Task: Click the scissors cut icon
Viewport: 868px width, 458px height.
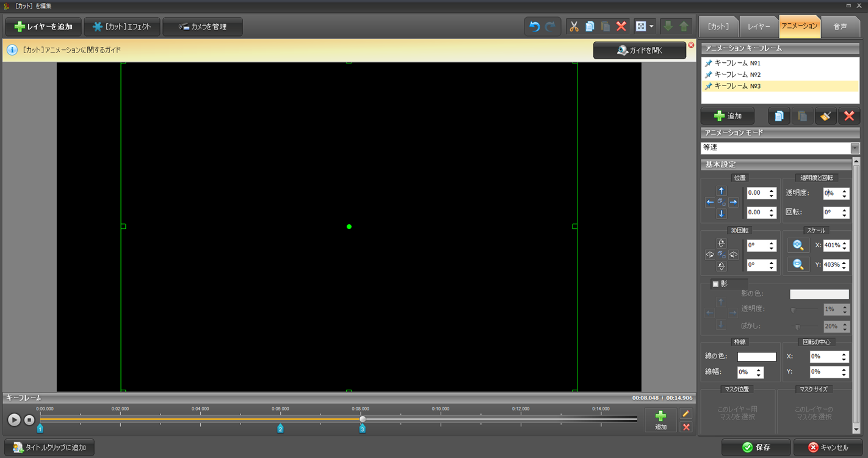Action: pos(574,27)
